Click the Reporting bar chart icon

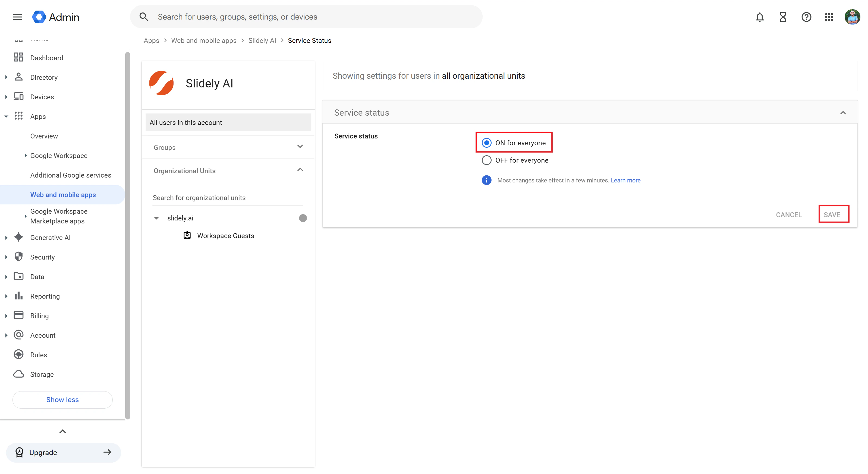pyautogui.click(x=18, y=296)
